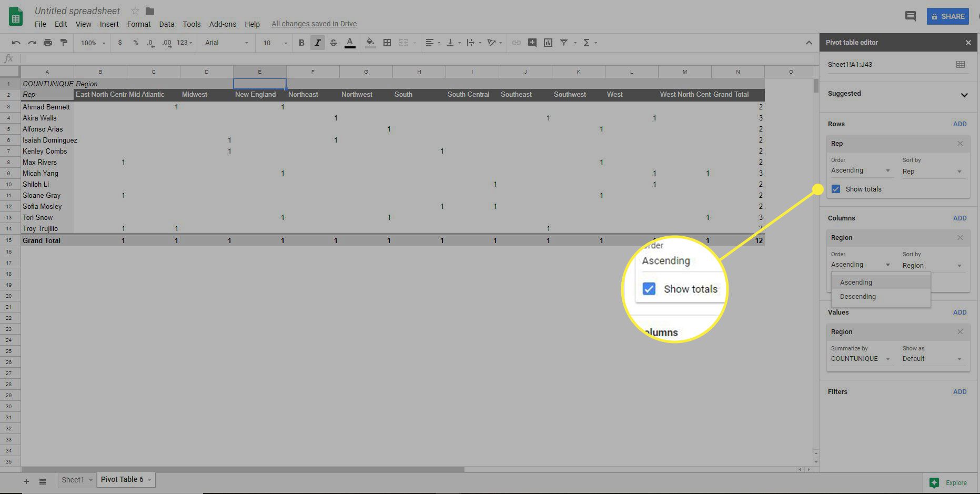Open the 123 more formats dropdown
The height and width of the screenshot is (494, 980).
tap(184, 43)
